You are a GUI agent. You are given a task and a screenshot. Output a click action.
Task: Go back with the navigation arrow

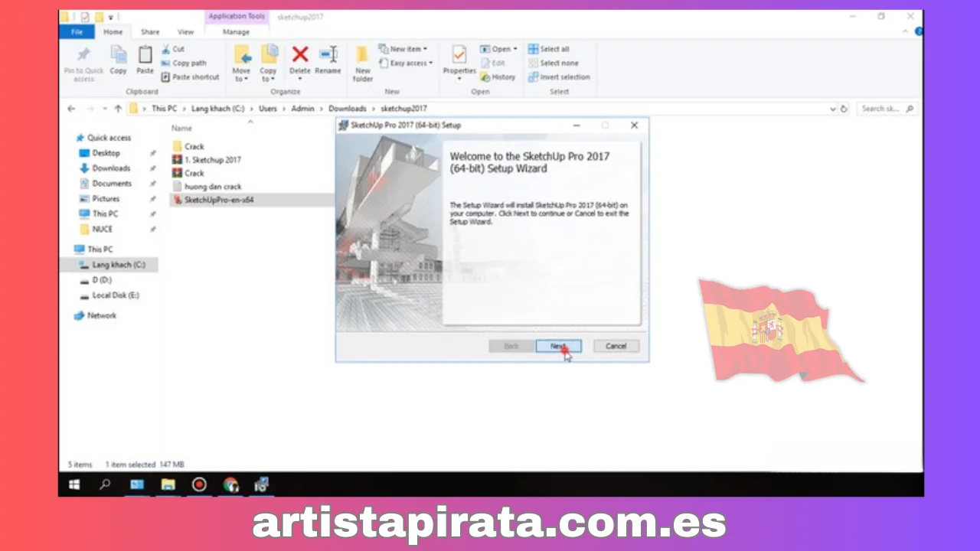click(71, 109)
